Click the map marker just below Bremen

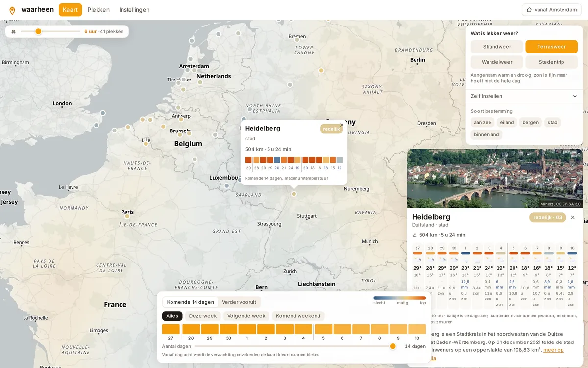click(297, 40)
